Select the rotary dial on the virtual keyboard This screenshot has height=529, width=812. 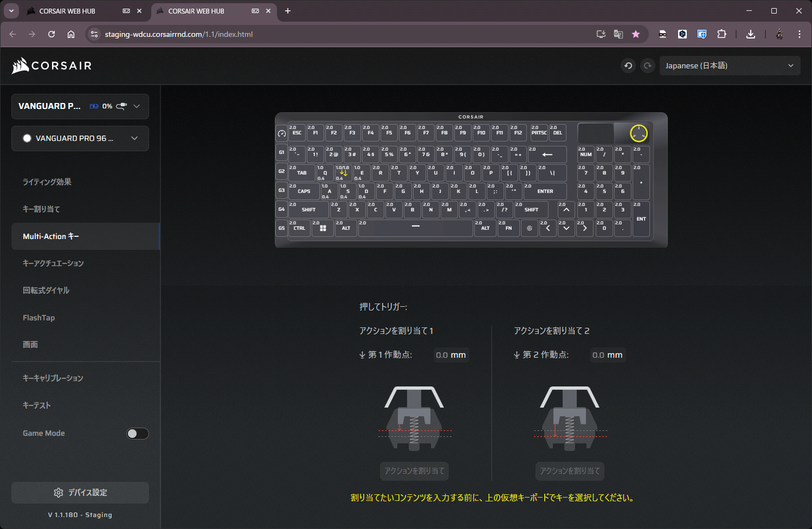[x=639, y=133]
